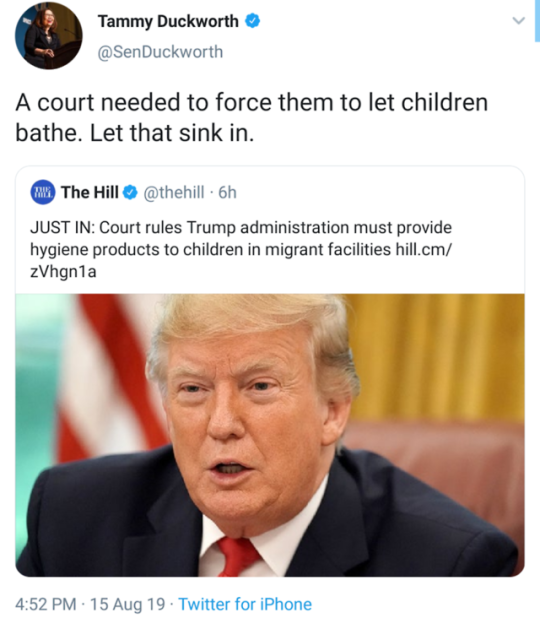Click the verified badge beside Tammy Duckworth
This screenshot has height=624, width=540.
click(252, 21)
